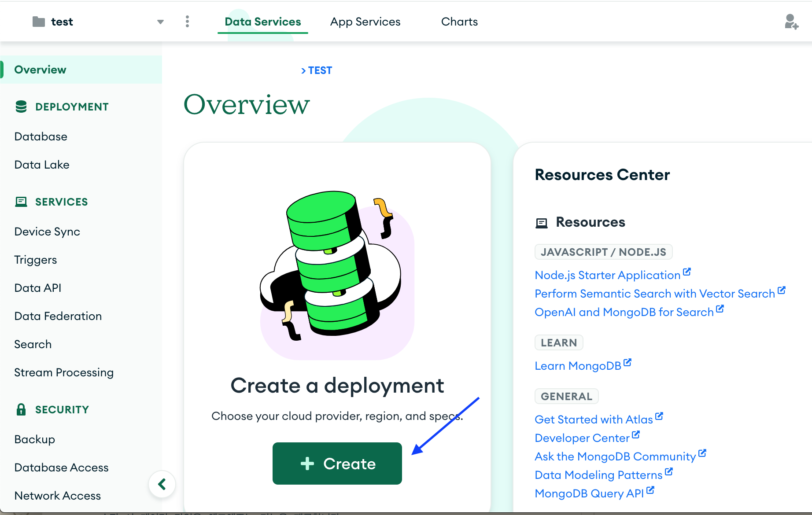
Task: Switch to the Data Services tab
Action: (x=263, y=22)
